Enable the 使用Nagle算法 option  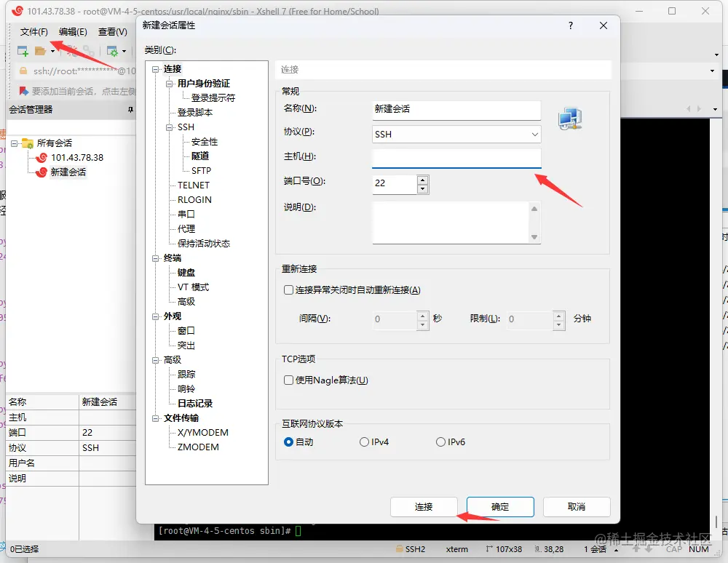[288, 380]
